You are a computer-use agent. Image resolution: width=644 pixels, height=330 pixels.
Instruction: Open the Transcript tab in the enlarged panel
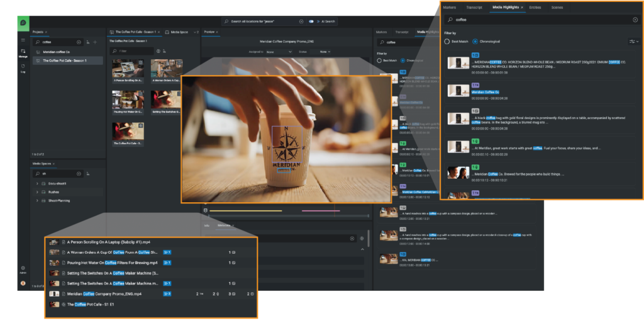[474, 8]
